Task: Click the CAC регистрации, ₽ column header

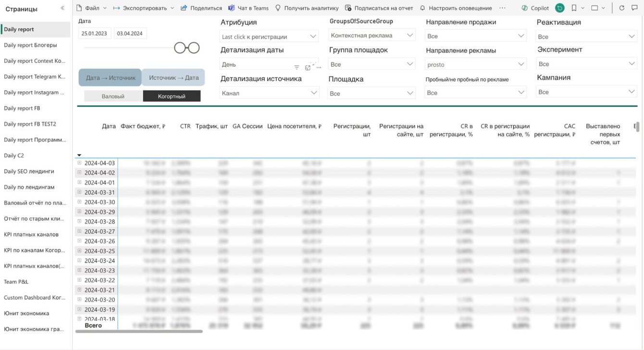Action: [555, 130]
